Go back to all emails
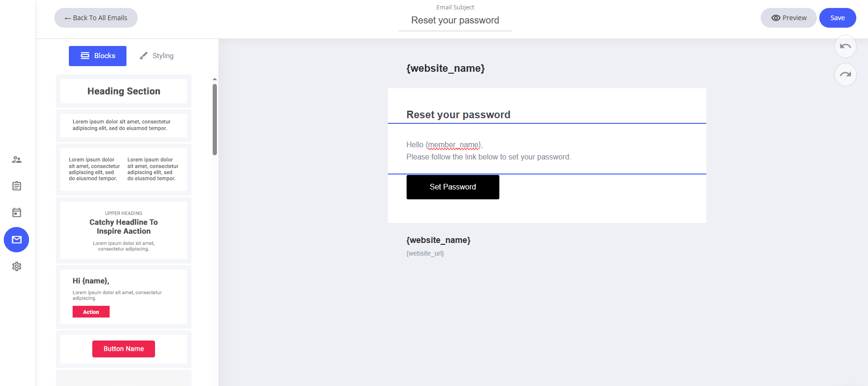This screenshot has height=386, width=868. click(96, 18)
